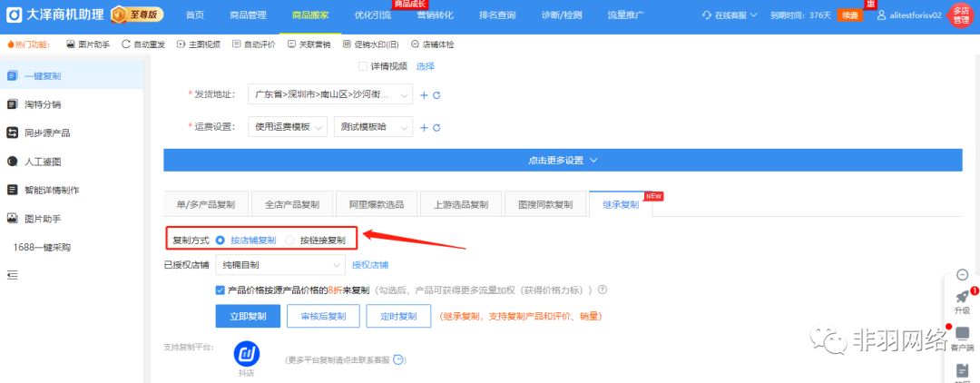
Task: Click the 授权店铺 link
Action: click(x=370, y=265)
